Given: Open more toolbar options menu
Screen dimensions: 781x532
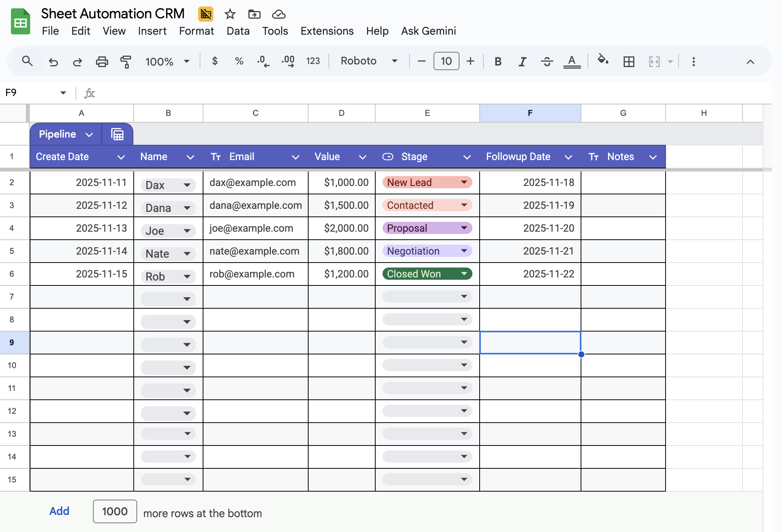Looking at the screenshot, I should coord(693,61).
